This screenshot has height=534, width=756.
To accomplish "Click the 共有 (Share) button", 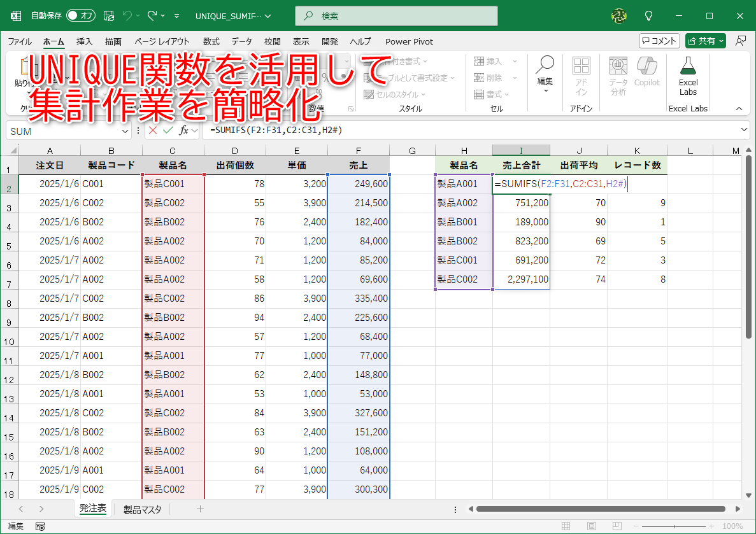I will pos(705,41).
